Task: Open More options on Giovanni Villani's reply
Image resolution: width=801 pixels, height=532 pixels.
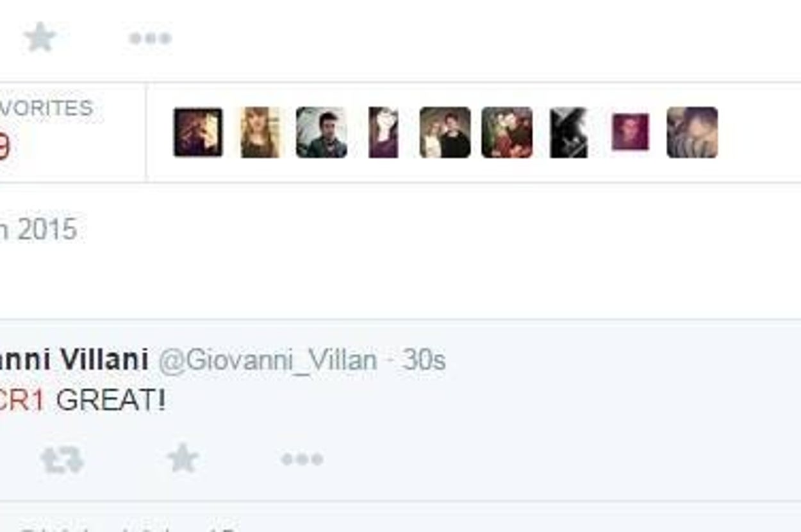Action: pyautogui.click(x=302, y=459)
